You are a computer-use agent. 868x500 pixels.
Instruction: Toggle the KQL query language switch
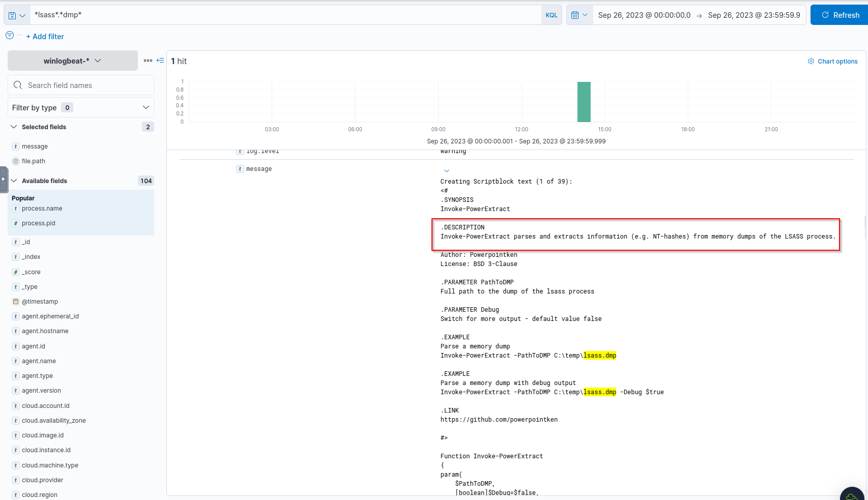click(552, 15)
